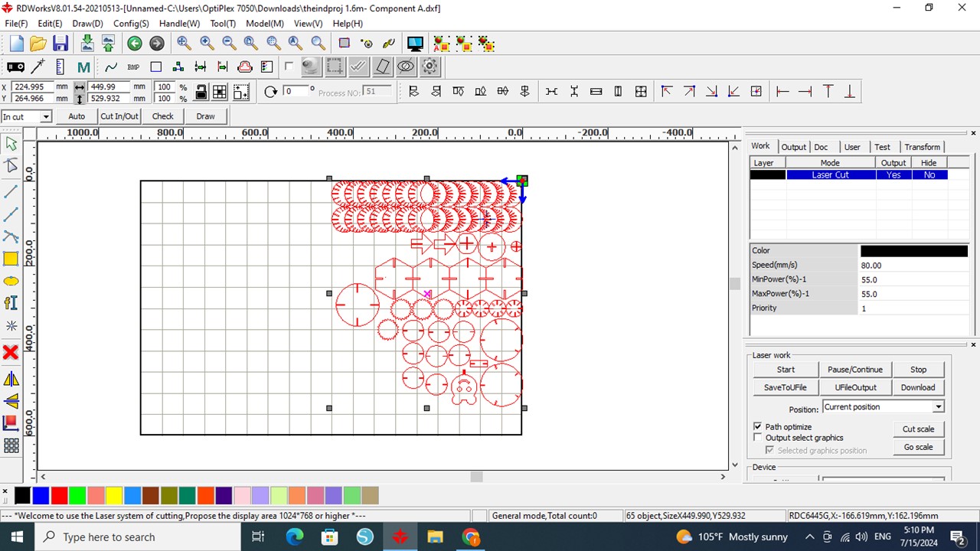
Task: Click the Start laser work button
Action: [x=786, y=370]
